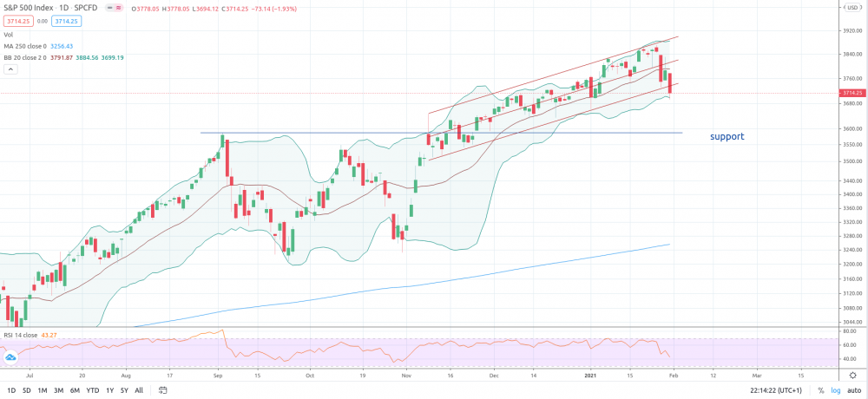Collapse the indicator legend arrow

tap(10, 69)
